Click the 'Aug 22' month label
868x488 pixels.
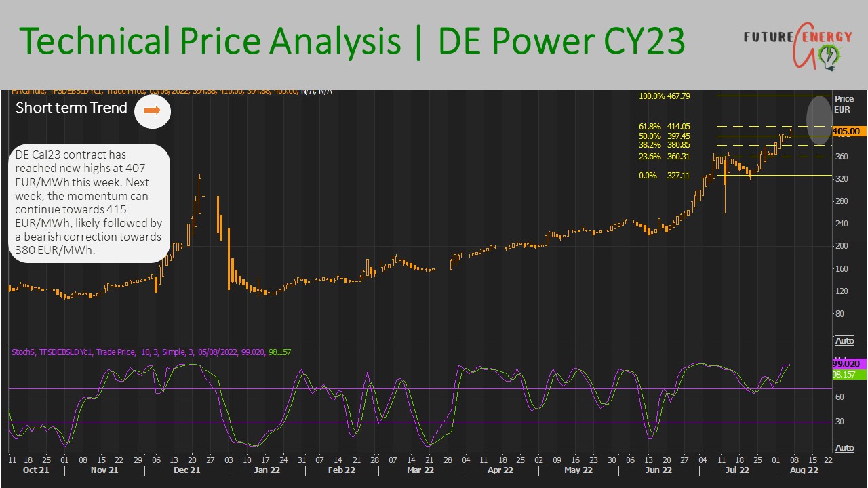click(804, 470)
